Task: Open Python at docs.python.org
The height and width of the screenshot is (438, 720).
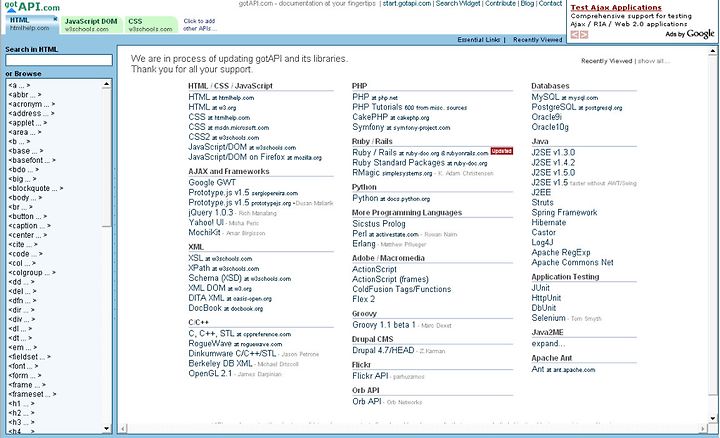Action: pos(391,198)
